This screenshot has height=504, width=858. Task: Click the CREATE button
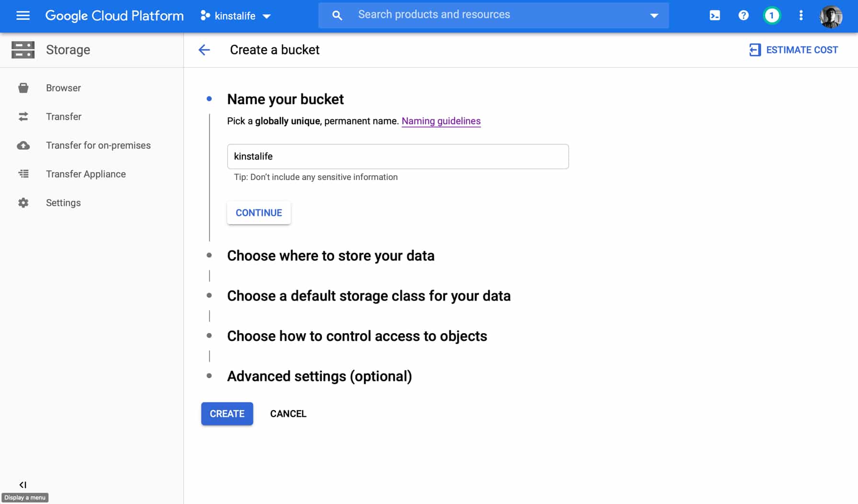tap(227, 414)
